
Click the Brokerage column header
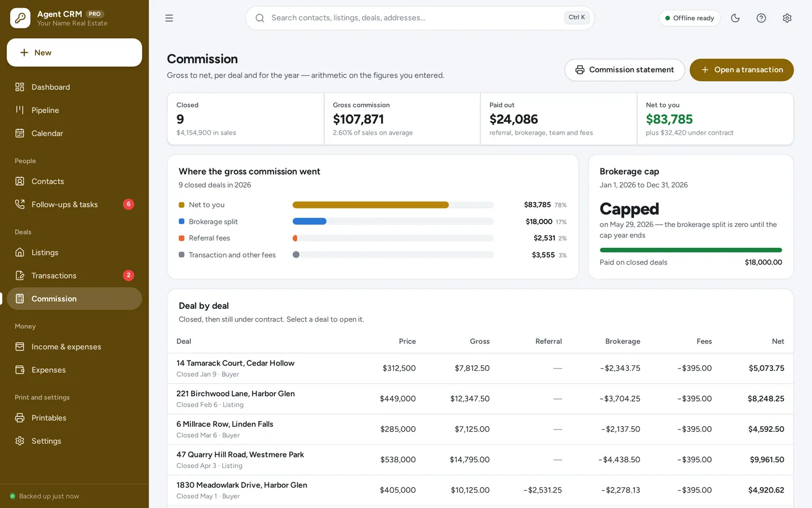pos(623,341)
